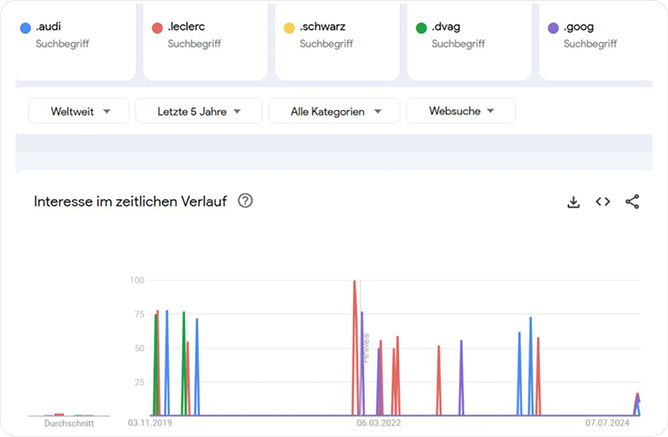Image resolution: width=668 pixels, height=437 pixels.
Task: Click the red peak at value 100
Action: click(354, 281)
